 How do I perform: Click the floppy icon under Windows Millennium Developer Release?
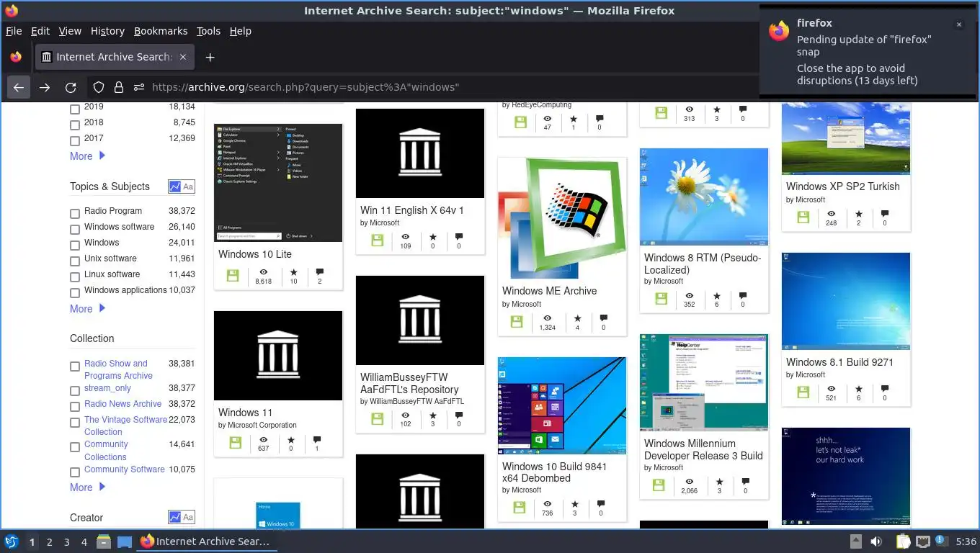[659, 485]
